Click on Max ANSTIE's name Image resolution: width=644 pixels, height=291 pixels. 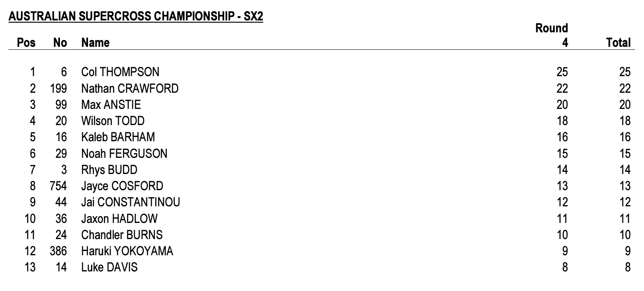click(111, 105)
